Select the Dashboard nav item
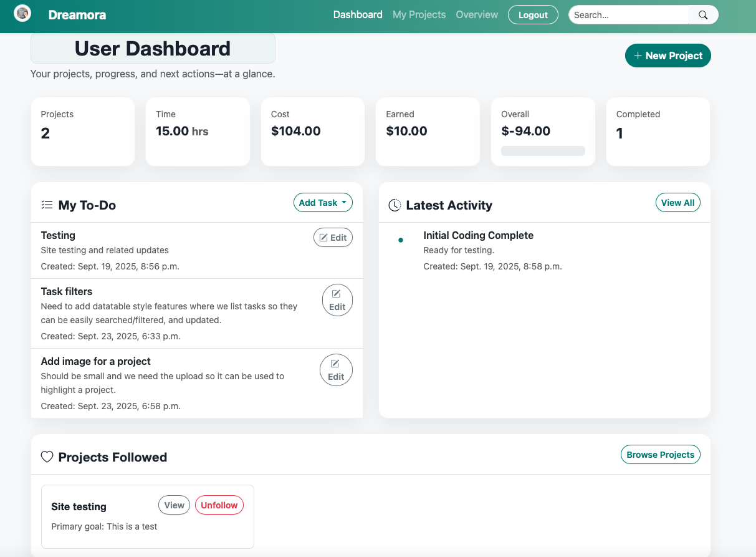This screenshot has height=557, width=756. [x=358, y=14]
